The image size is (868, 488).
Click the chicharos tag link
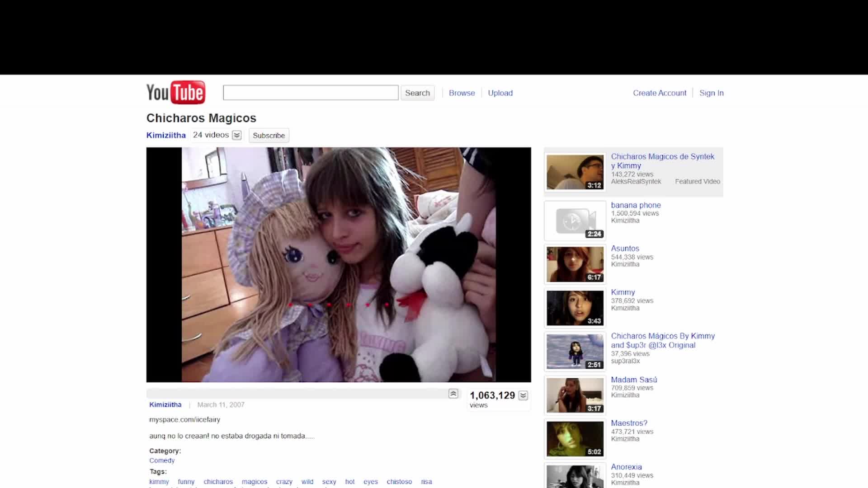[x=218, y=482]
